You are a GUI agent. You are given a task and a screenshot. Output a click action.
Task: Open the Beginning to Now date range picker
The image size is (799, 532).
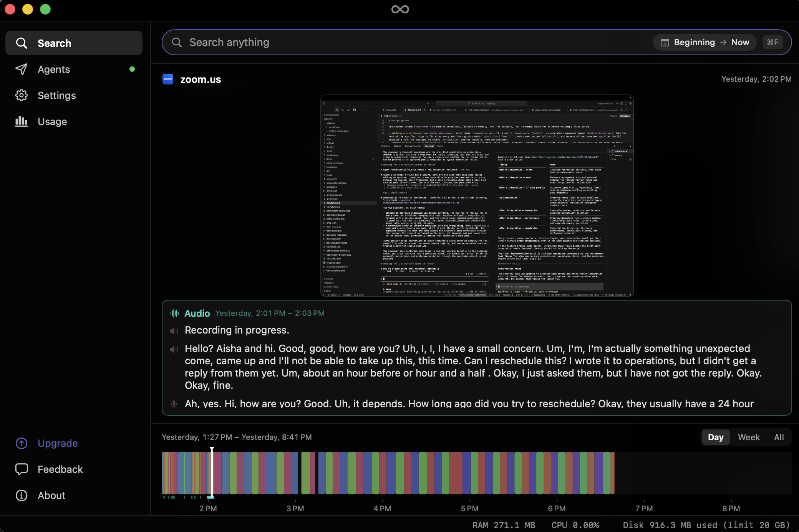(705, 42)
